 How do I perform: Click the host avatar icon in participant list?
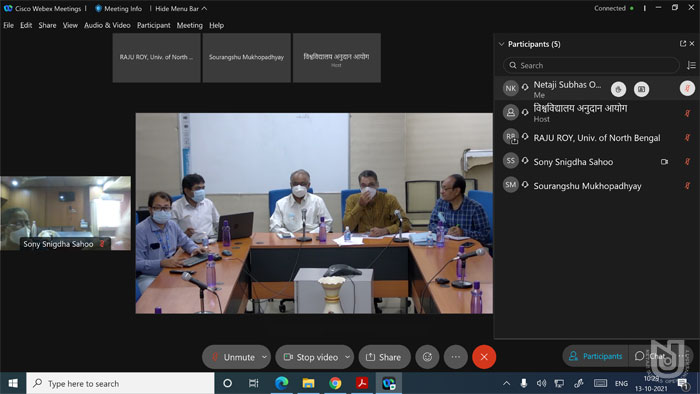pyautogui.click(x=510, y=112)
